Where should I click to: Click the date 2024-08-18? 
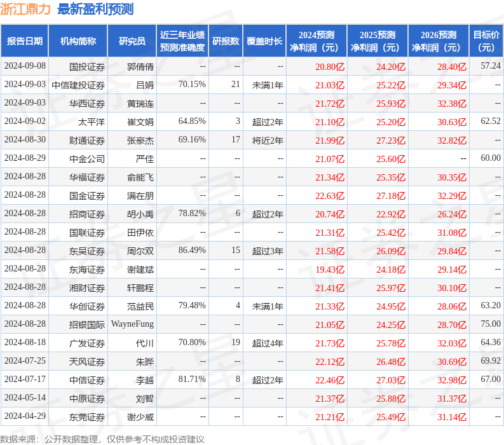pyautogui.click(x=25, y=342)
